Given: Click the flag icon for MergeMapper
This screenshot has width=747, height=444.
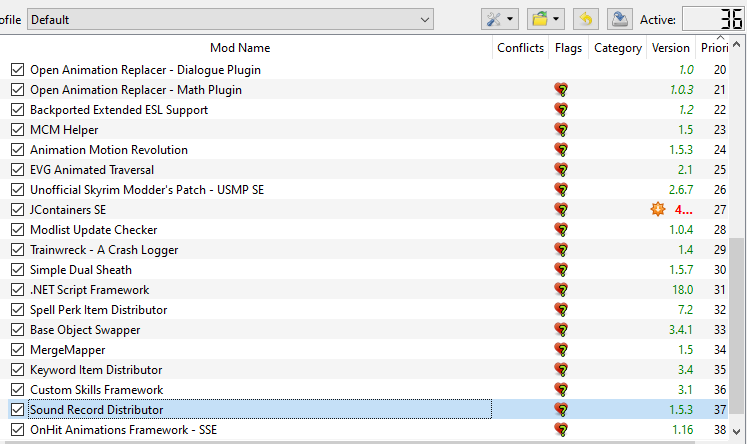Looking at the screenshot, I should pos(562,350).
